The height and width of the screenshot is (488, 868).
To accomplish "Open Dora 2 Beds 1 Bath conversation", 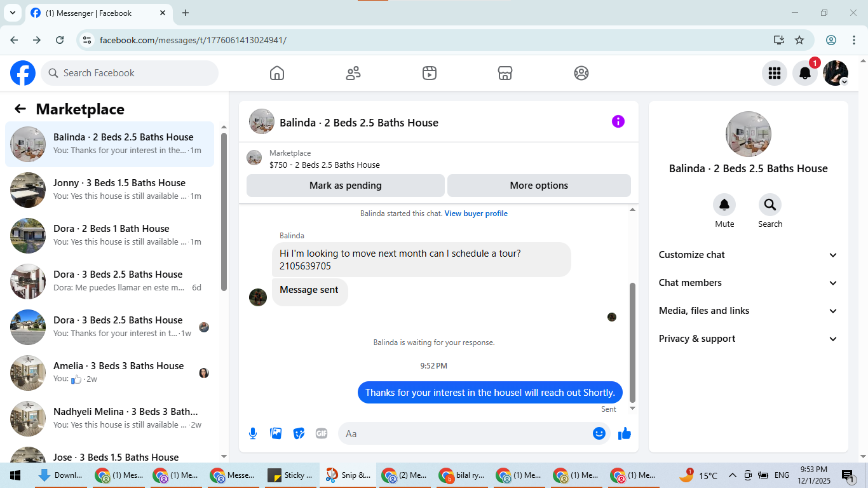I will [x=110, y=236].
